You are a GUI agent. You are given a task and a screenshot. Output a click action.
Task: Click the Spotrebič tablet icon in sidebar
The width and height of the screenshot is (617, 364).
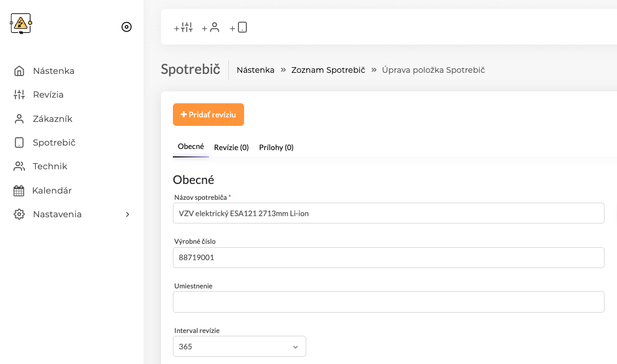tap(19, 142)
